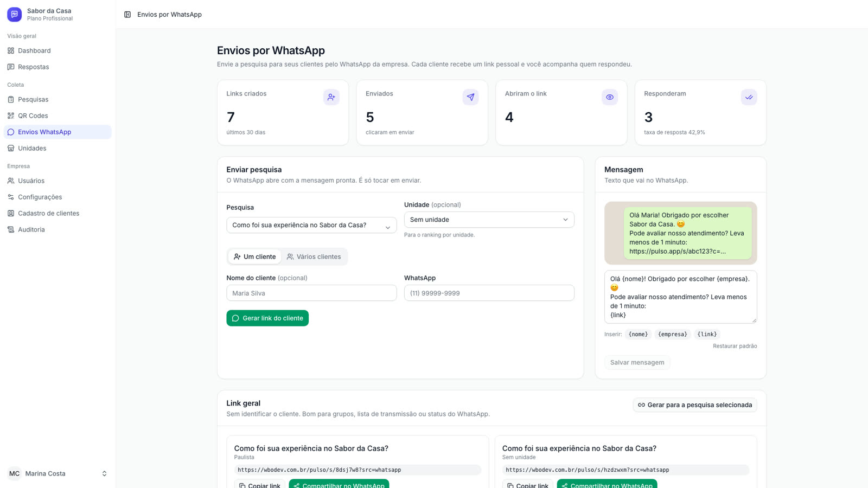
Task: Go to Cadastro de clientes
Action: click(x=58, y=213)
